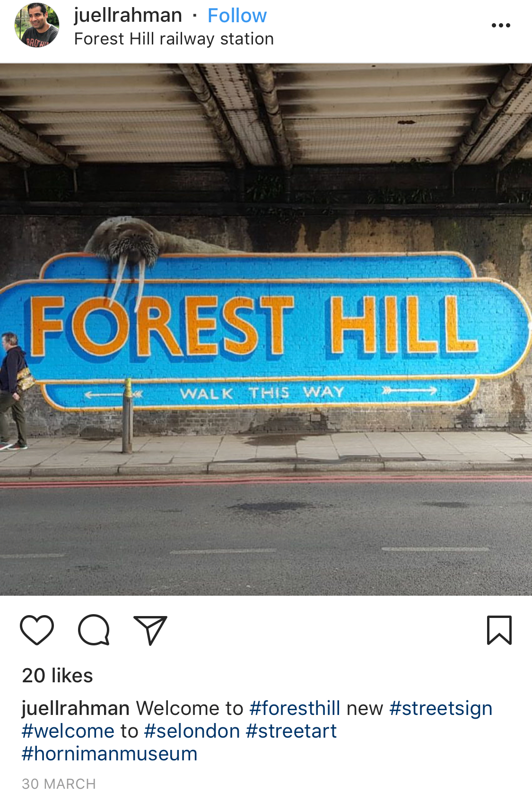Viewport: 532px width, 802px height.
Task: View the 20 likes list
Action: (57, 675)
